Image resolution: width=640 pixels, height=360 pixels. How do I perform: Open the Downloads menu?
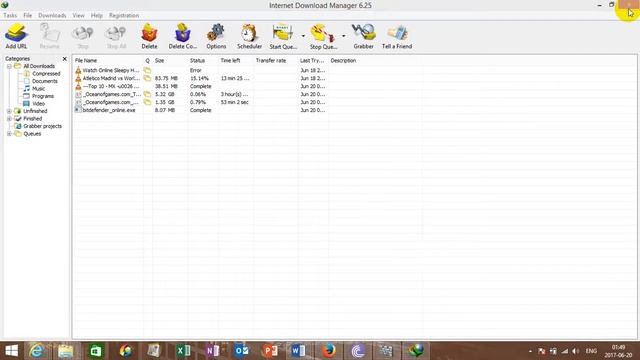coord(52,15)
